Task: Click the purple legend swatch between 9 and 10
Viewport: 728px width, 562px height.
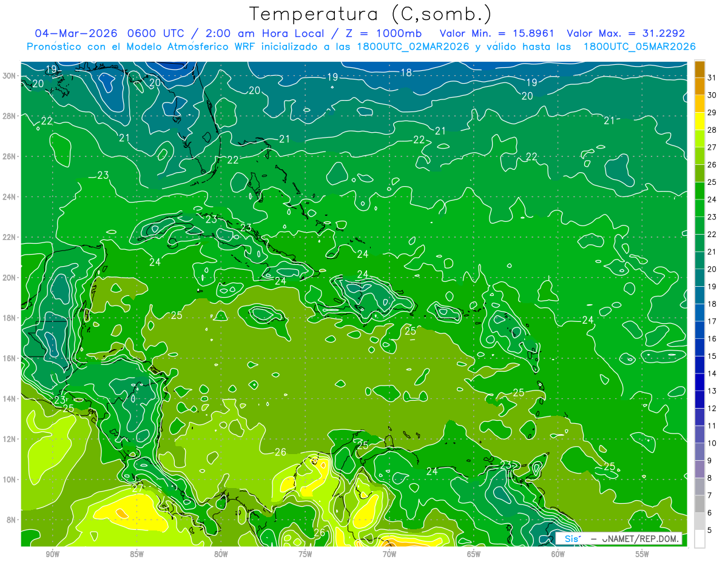Action: (699, 452)
